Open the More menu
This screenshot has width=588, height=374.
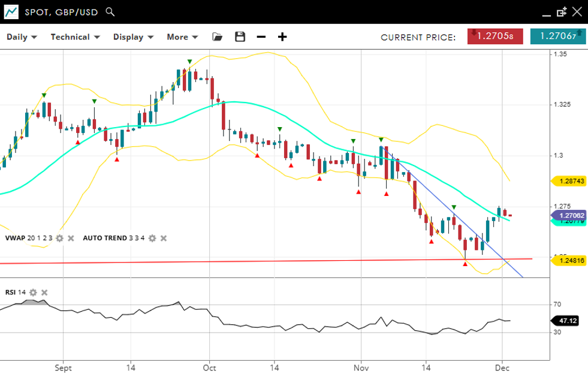coord(182,37)
